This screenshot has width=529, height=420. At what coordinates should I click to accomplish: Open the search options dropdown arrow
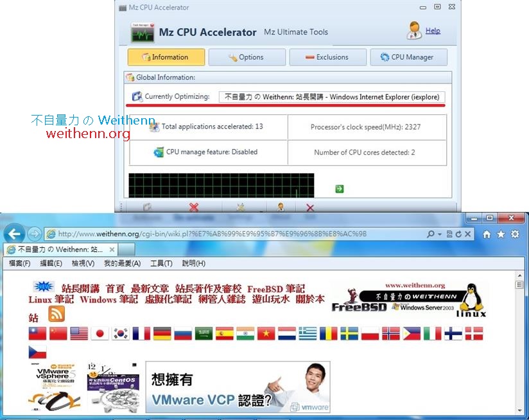click(x=439, y=234)
